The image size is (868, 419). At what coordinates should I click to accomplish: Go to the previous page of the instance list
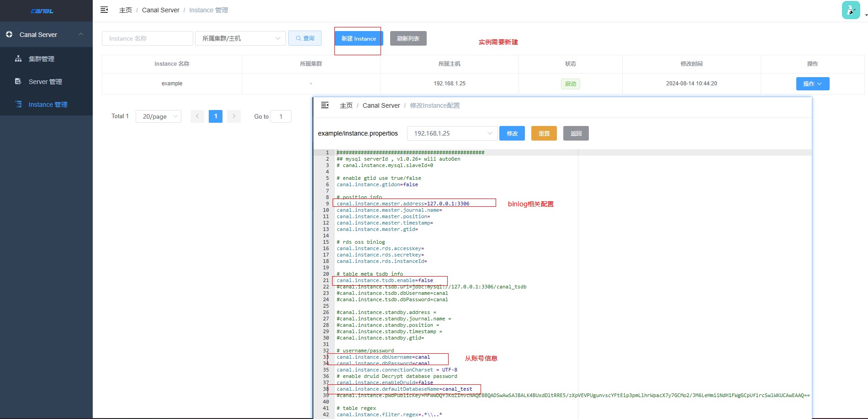(x=197, y=116)
